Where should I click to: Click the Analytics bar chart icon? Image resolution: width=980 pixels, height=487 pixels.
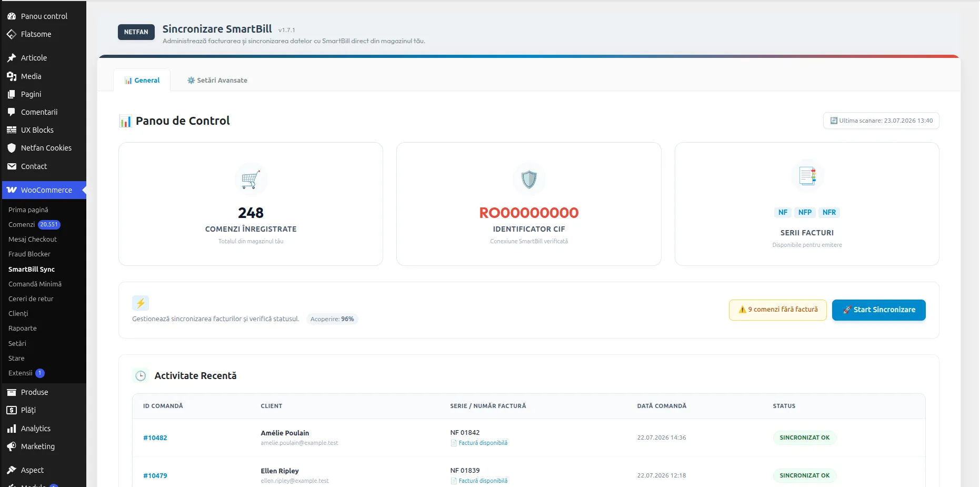[12, 429]
